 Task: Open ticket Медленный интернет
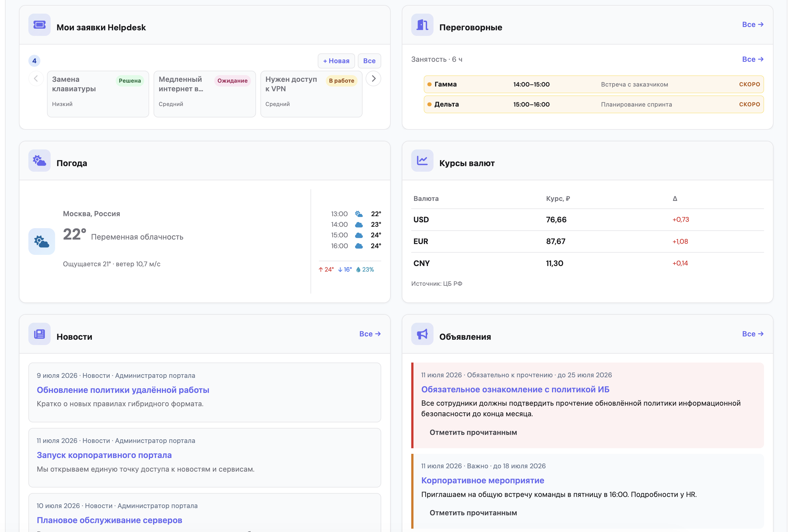click(x=205, y=94)
